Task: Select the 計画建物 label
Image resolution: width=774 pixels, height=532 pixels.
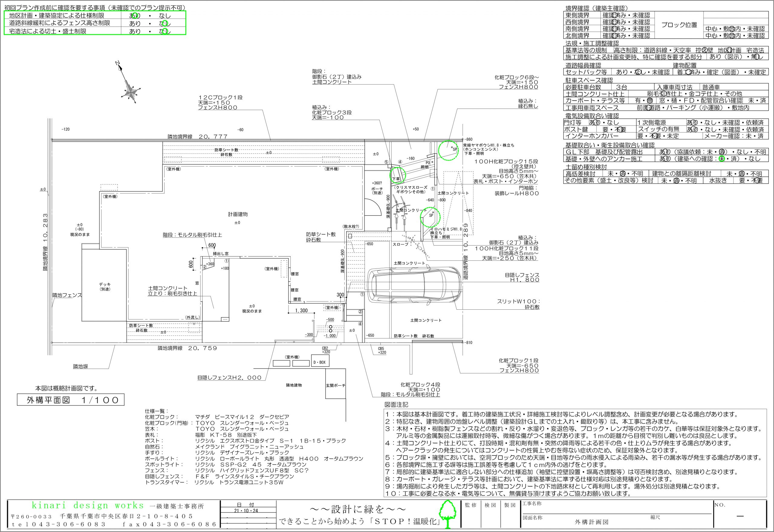Action: point(238,215)
